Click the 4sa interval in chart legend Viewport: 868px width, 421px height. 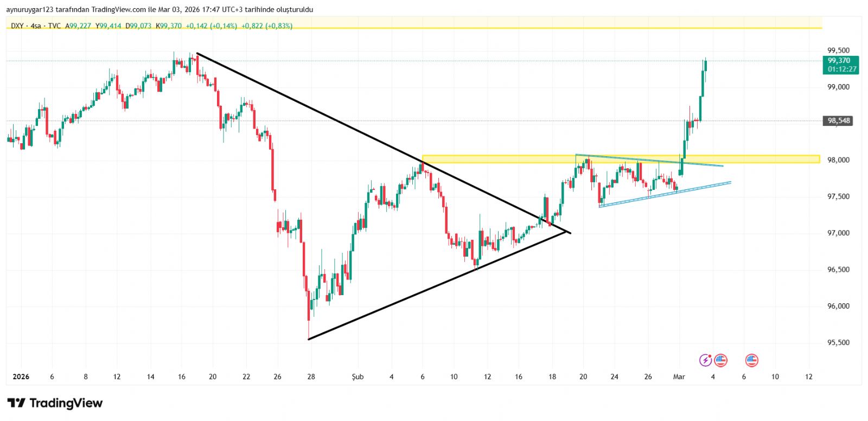coord(36,25)
